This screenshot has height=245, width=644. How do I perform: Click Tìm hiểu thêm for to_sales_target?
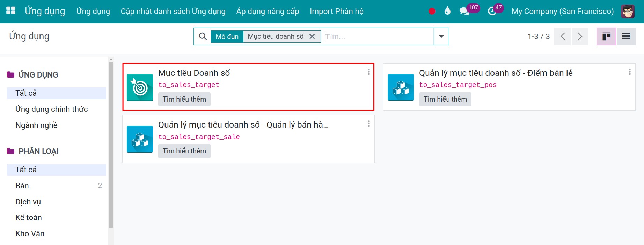184,99
